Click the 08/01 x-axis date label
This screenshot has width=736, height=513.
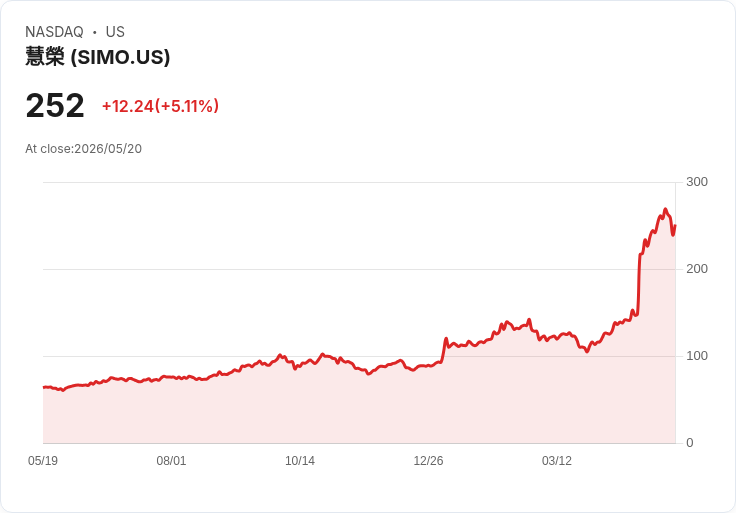171,460
